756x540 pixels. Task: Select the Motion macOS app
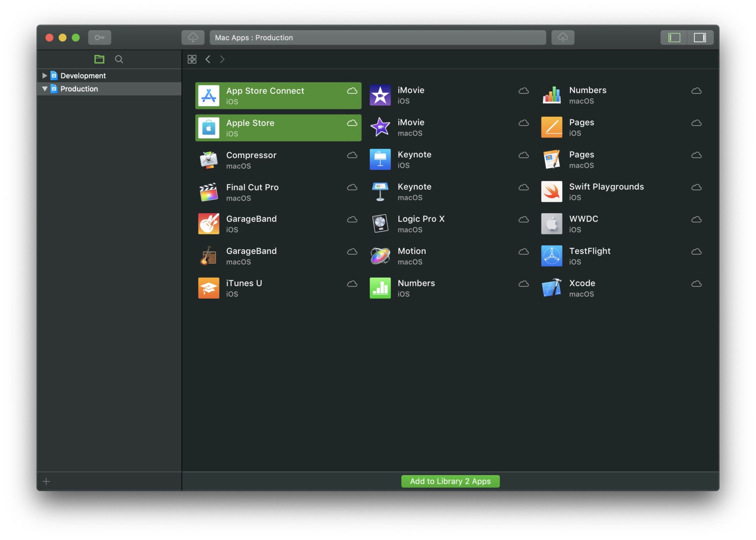point(450,256)
